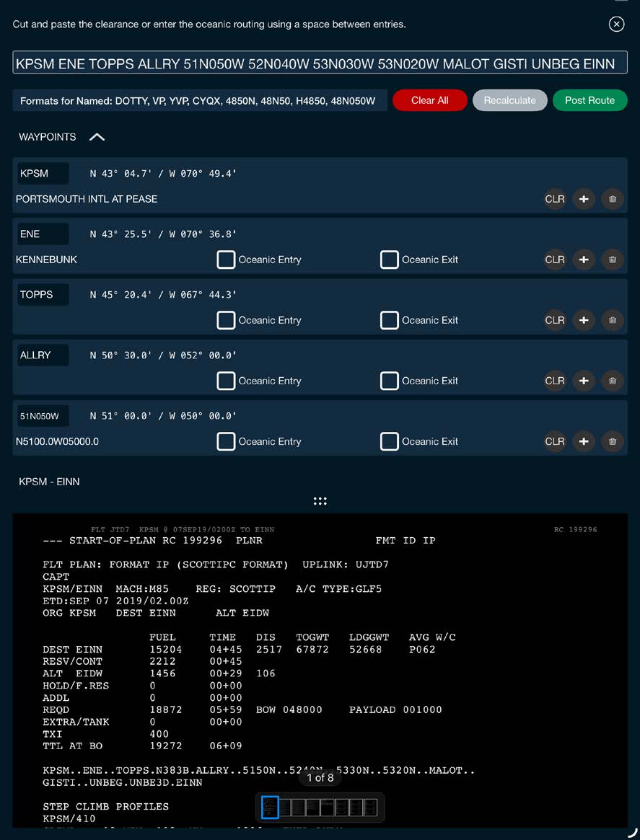Screen dimensions: 640x840
Task: Delete the TOPPS waypoint
Action: (x=612, y=320)
